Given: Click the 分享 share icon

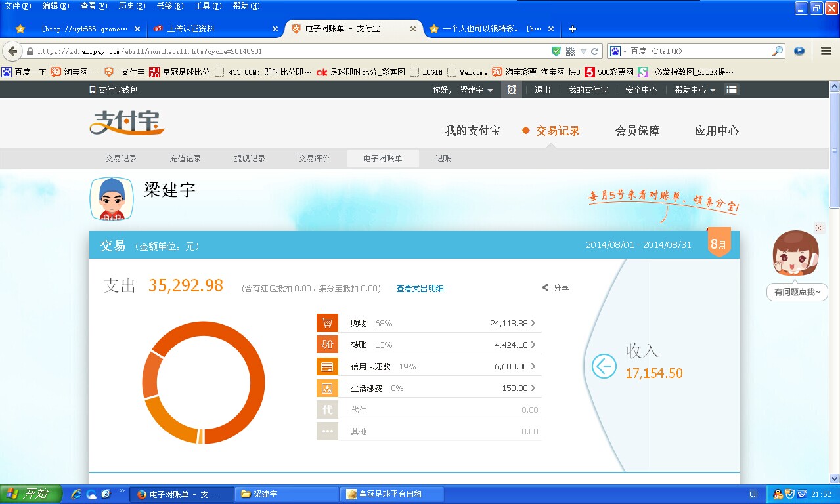Looking at the screenshot, I should click(x=545, y=287).
